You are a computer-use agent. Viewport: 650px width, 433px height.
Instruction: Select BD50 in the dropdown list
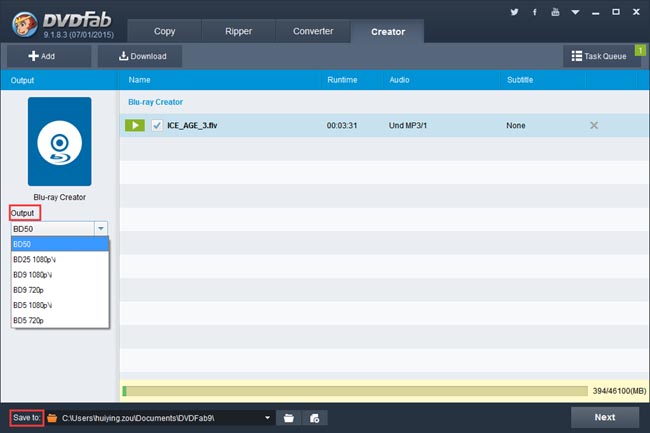(x=60, y=244)
